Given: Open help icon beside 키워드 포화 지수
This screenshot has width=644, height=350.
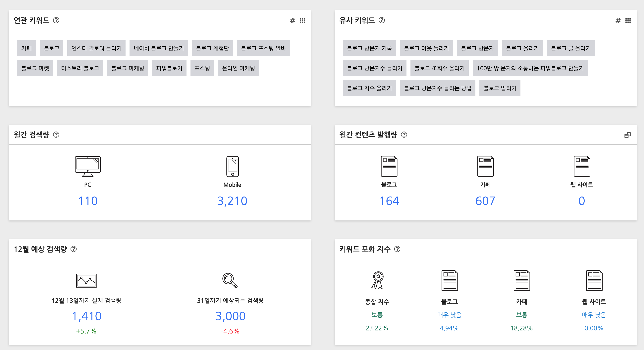Looking at the screenshot, I should click(x=397, y=249).
